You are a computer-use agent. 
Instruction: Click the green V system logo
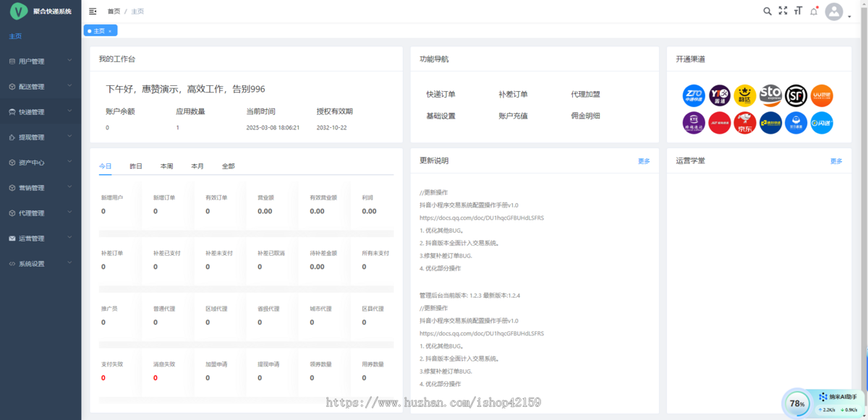18,11
